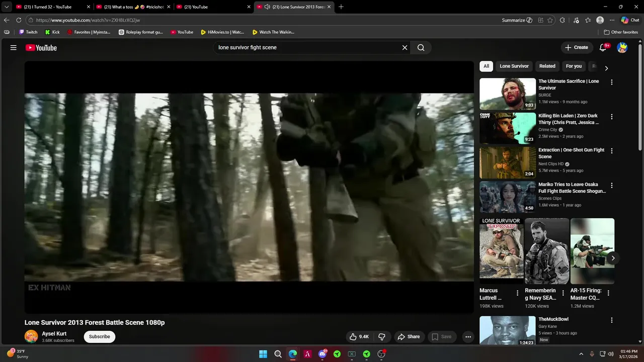Open options for Marcus Luttrell short

pyautogui.click(x=517, y=293)
